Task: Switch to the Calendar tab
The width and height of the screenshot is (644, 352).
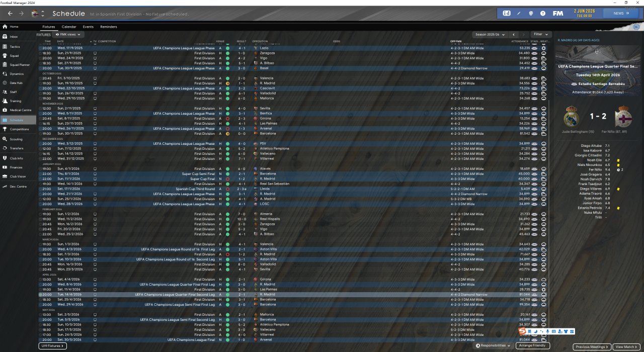Action: click(x=69, y=27)
